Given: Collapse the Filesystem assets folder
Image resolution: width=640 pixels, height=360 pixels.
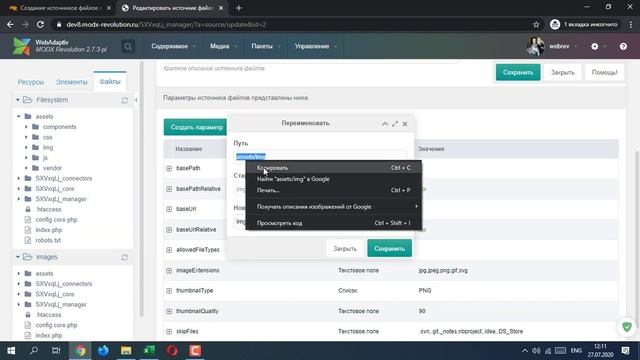Looking at the screenshot, I should coord(18,117).
